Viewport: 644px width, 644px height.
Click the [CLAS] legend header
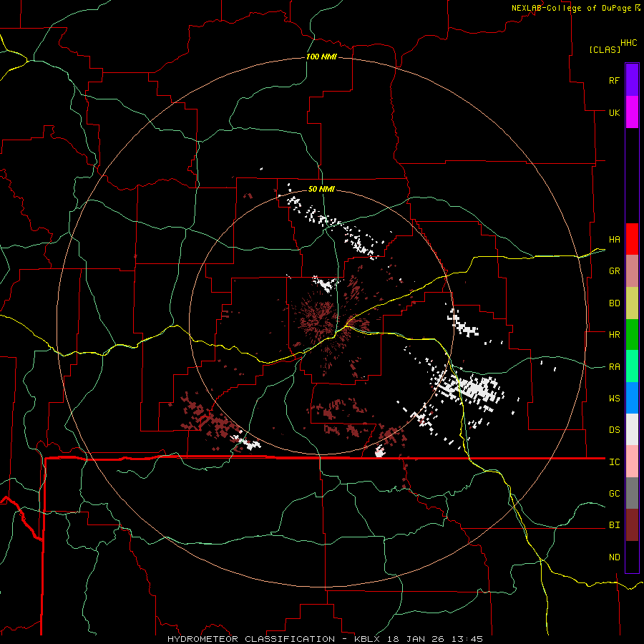point(605,49)
